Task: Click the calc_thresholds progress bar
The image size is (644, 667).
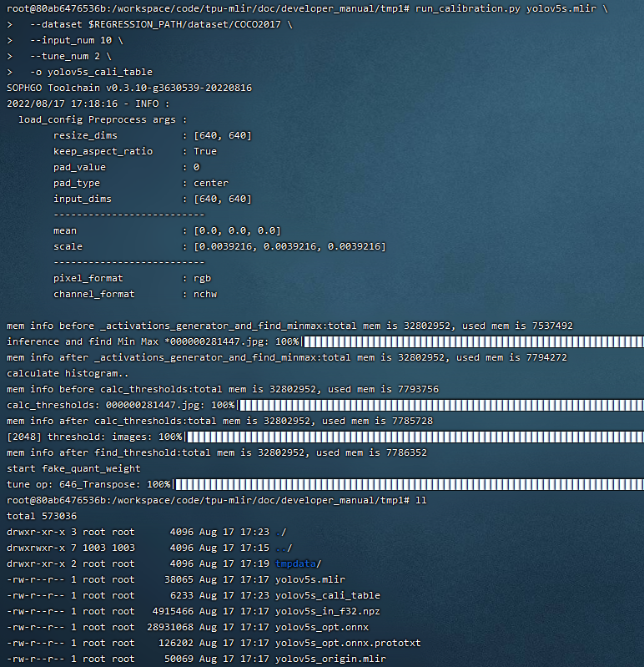Action: [x=440, y=405]
